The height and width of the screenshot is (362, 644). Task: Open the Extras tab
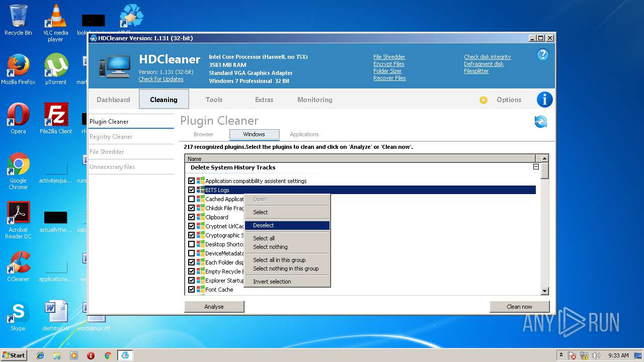tap(264, 100)
